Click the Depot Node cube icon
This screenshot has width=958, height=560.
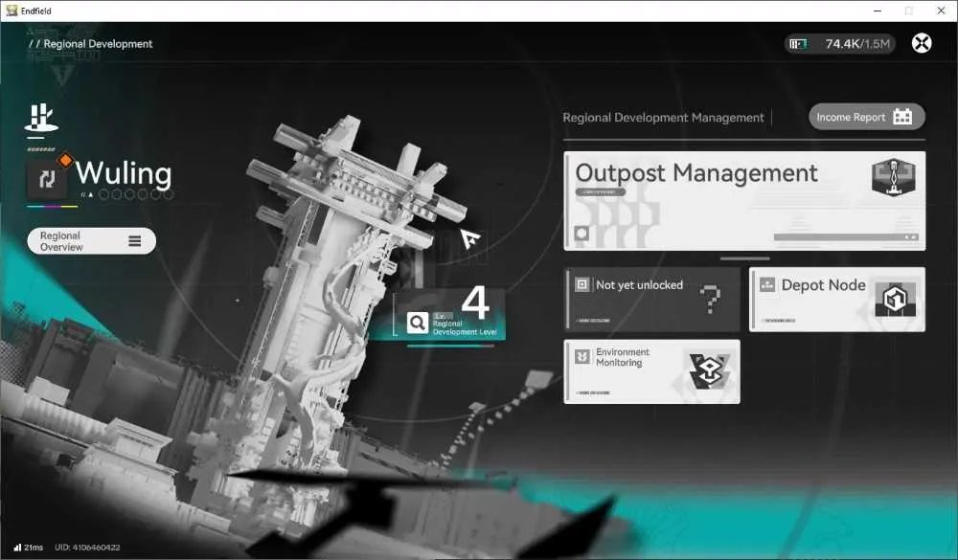(896, 300)
